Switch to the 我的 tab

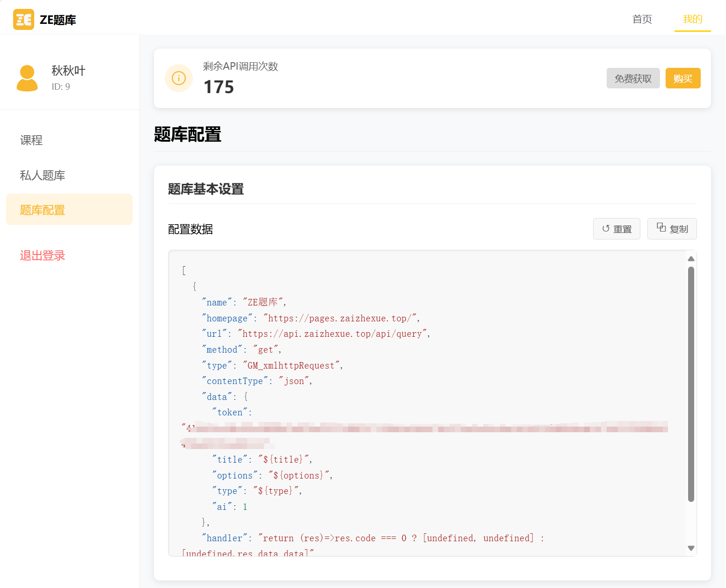click(692, 19)
